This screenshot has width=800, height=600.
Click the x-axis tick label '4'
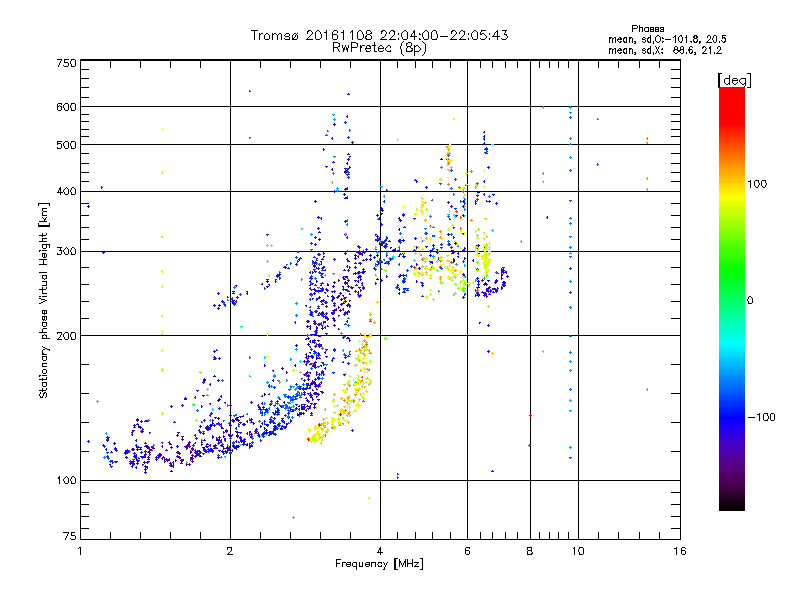[380, 551]
